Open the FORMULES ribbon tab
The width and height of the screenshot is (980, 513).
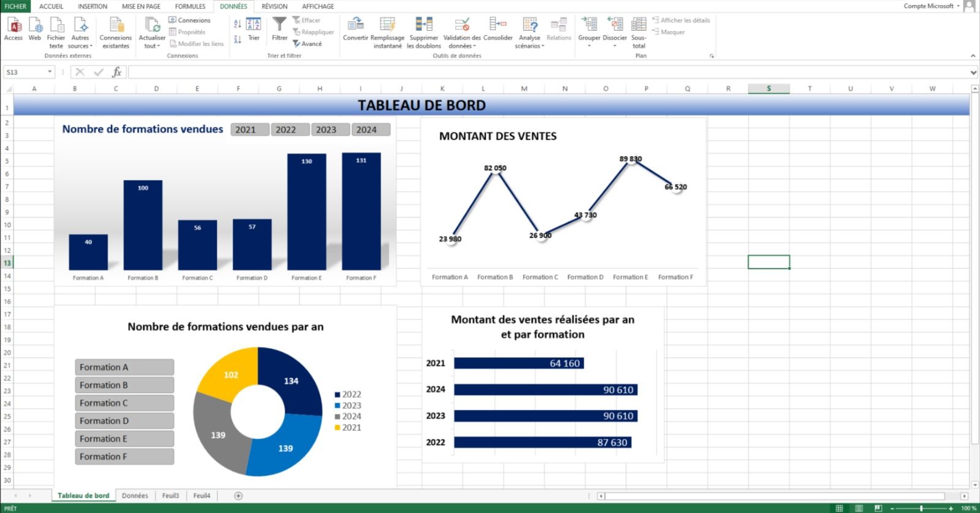coord(190,6)
